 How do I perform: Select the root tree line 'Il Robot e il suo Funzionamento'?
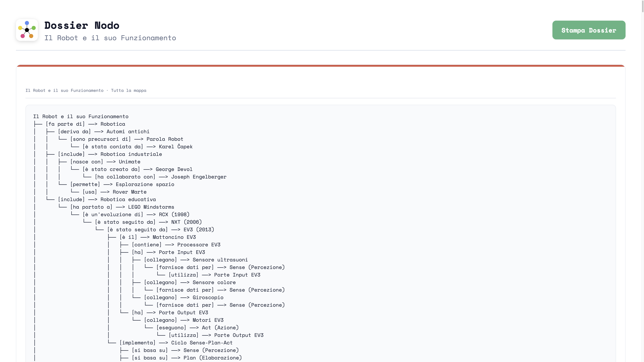click(x=81, y=116)
